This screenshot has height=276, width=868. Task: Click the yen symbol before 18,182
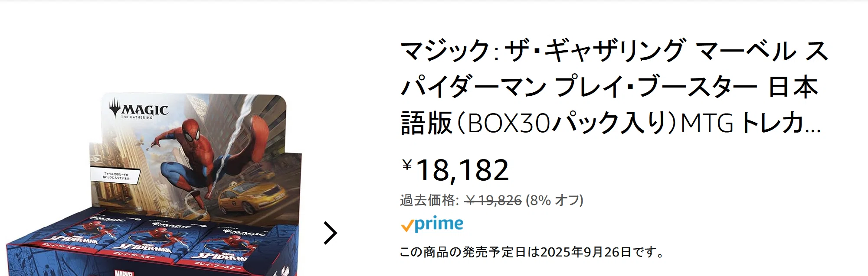pos(406,165)
